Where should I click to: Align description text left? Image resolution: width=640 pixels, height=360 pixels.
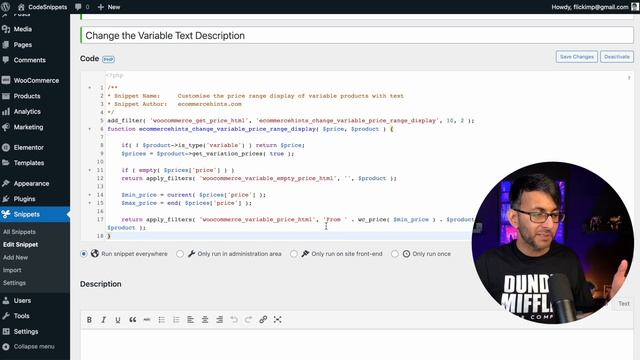coord(190,320)
